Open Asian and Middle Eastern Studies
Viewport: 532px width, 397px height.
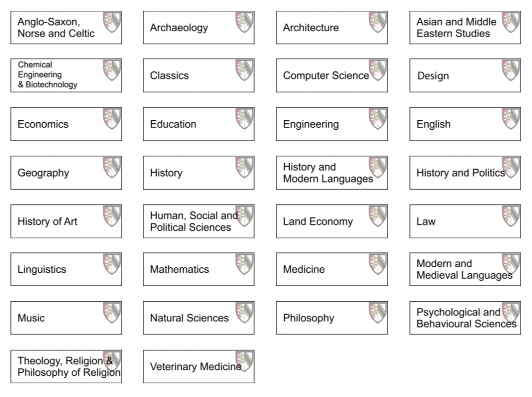pyautogui.click(x=465, y=28)
